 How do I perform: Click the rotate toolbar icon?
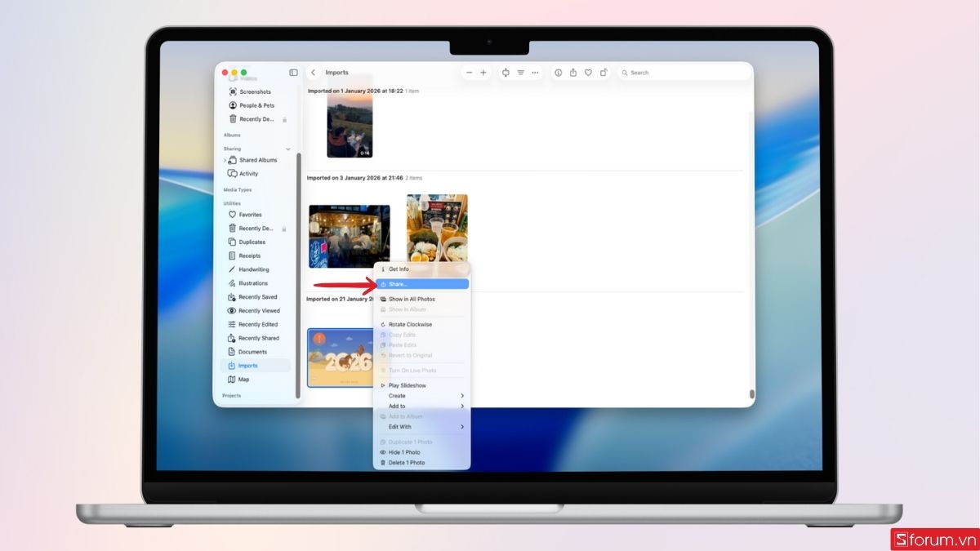(x=604, y=73)
